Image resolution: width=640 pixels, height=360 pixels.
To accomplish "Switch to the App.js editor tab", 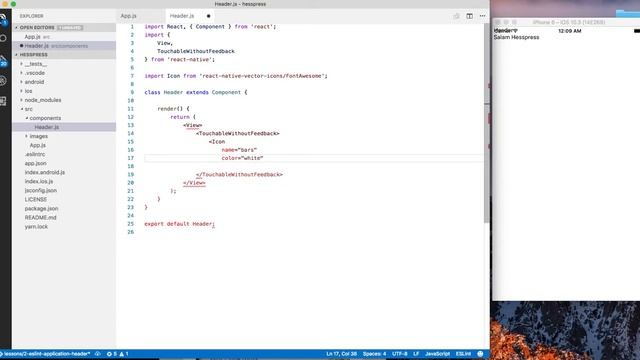I will [x=129, y=16].
